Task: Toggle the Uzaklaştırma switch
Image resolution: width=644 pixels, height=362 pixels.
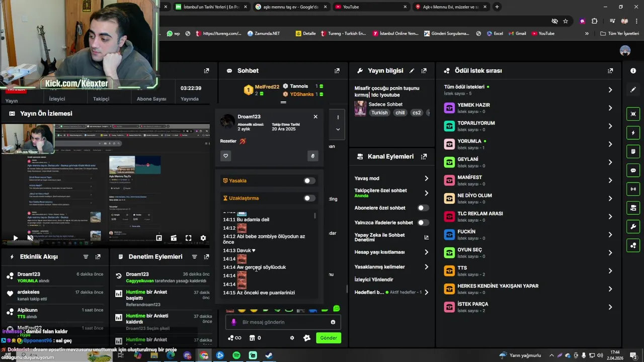Action: point(309,198)
